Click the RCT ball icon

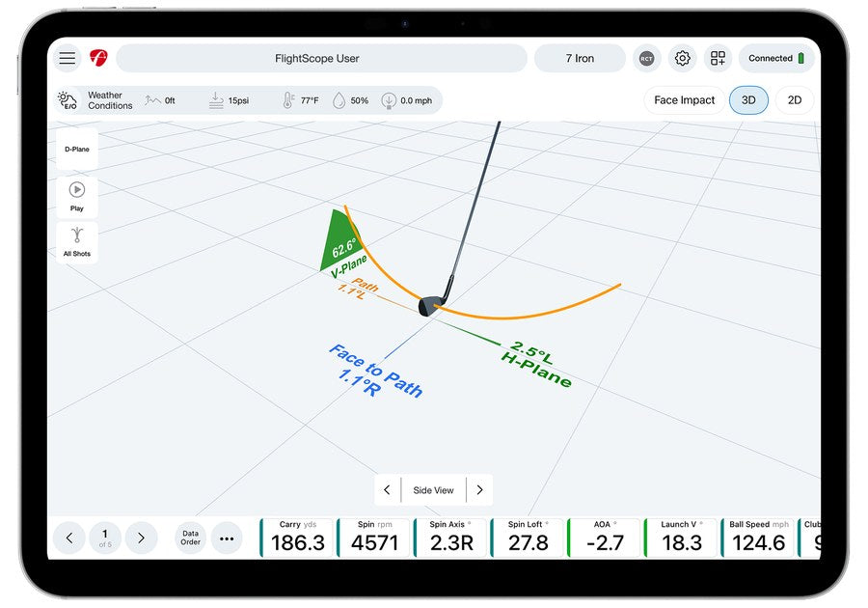(x=646, y=58)
